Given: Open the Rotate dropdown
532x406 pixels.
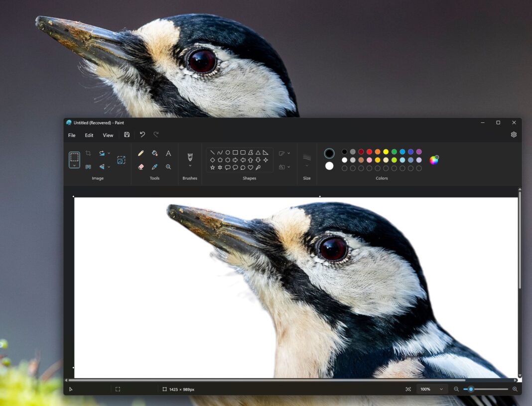Looking at the screenshot, I should [x=110, y=153].
